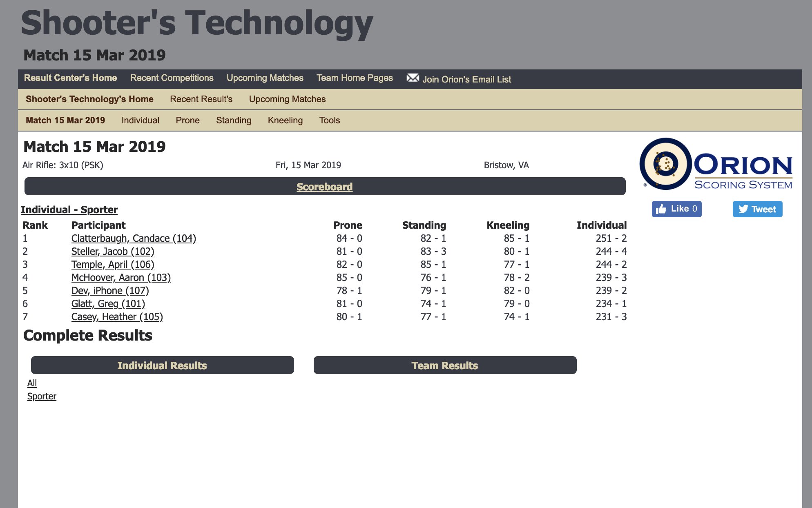Image resolution: width=812 pixels, height=508 pixels.
Task: Click the Twitter Tweet button
Action: [x=757, y=209]
